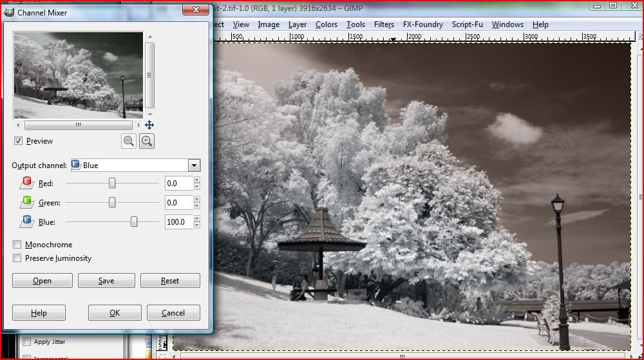Open the FX-Foundry menu
The image size is (644, 360).
pos(423,24)
